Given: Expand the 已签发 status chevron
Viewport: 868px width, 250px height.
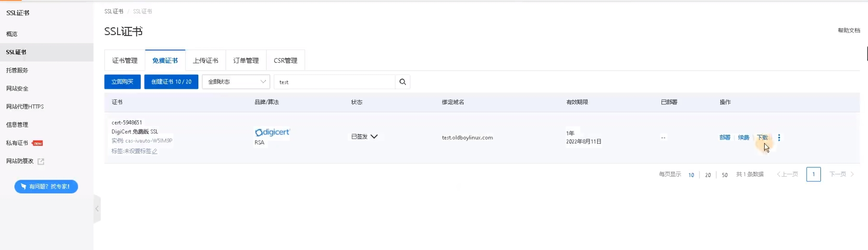Looking at the screenshot, I should [x=374, y=137].
